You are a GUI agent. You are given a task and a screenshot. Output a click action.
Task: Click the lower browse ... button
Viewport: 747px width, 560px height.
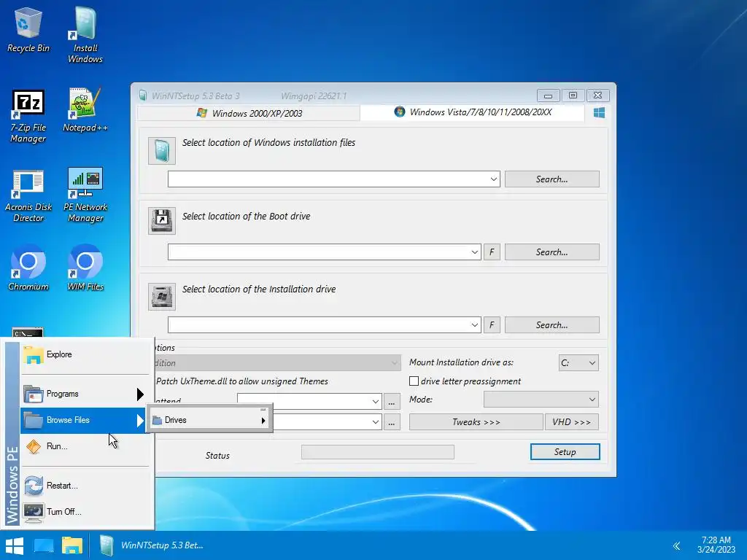point(392,422)
